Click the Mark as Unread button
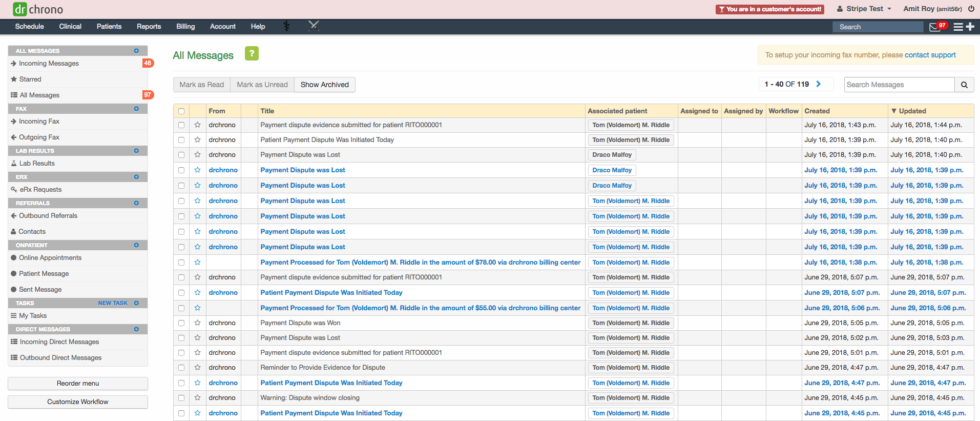Viewport: 980px width, 421px height. pos(262,85)
